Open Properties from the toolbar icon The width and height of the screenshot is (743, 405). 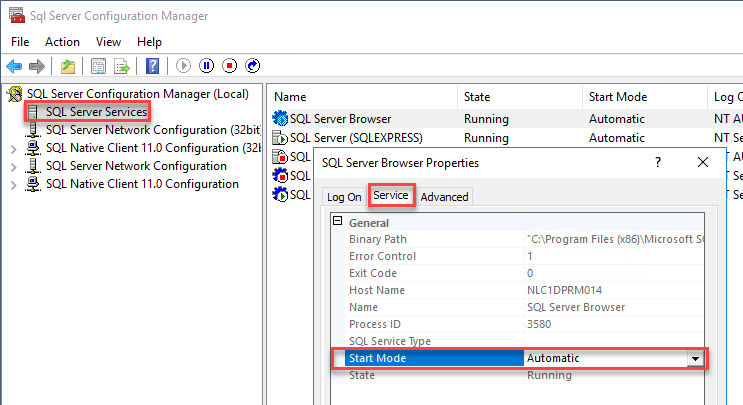point(99,66)
